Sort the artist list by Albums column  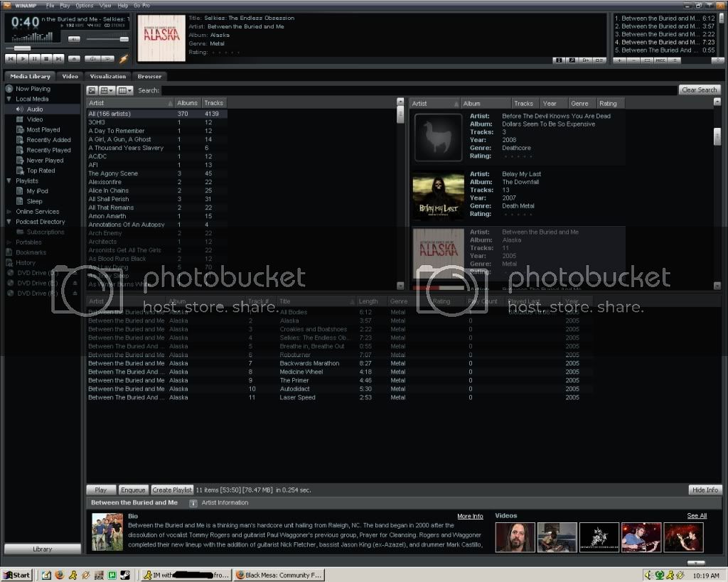pyautogui.click(x=187, y=103)
